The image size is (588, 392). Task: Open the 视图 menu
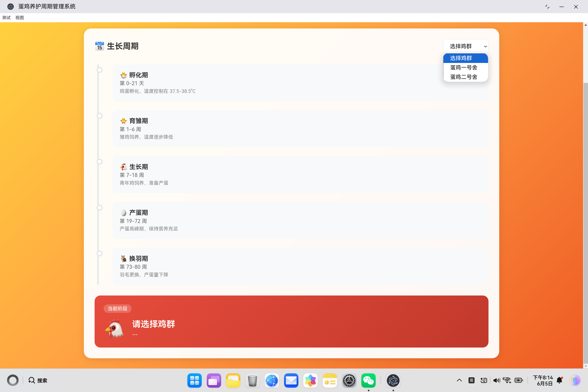(x=19, y=18)
